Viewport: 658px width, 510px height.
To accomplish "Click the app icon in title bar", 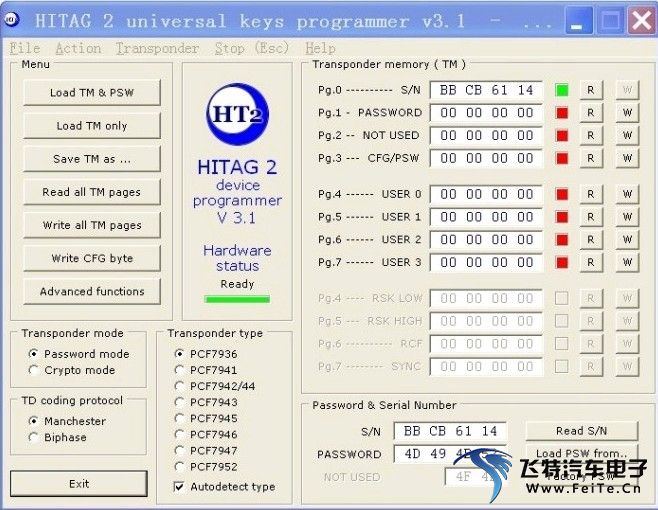I will (x=12, y=20).
